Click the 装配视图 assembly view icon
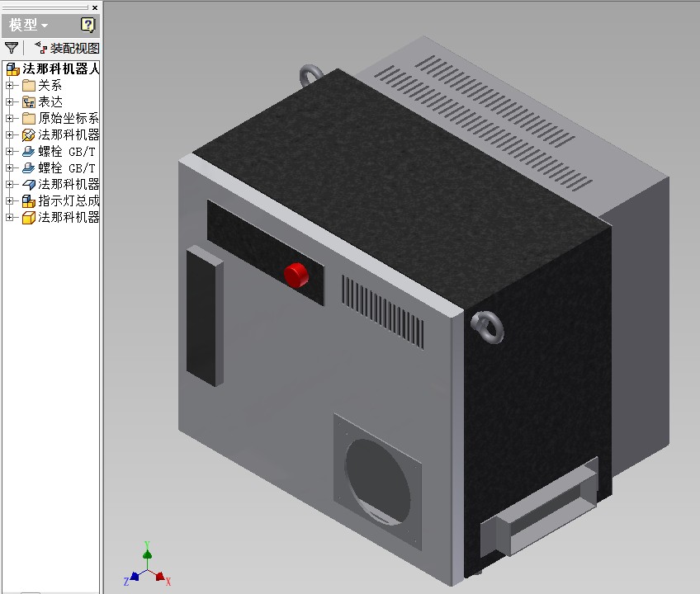Image resolution: width=700 pixels, height=594 pixels. 41,47
